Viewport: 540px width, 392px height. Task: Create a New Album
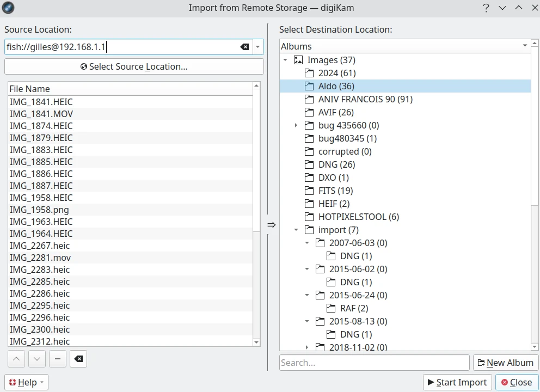505,363
